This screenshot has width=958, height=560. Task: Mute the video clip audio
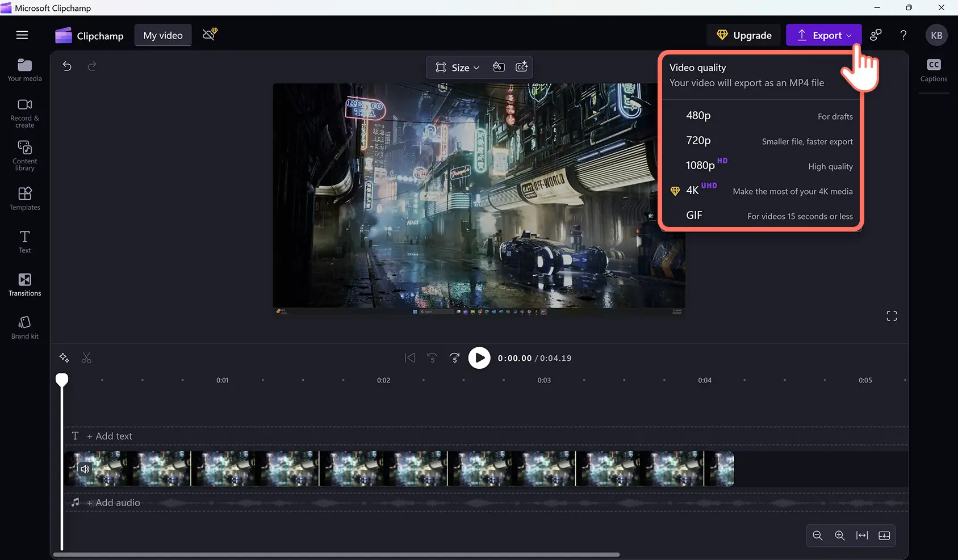(x=85, y=469)
